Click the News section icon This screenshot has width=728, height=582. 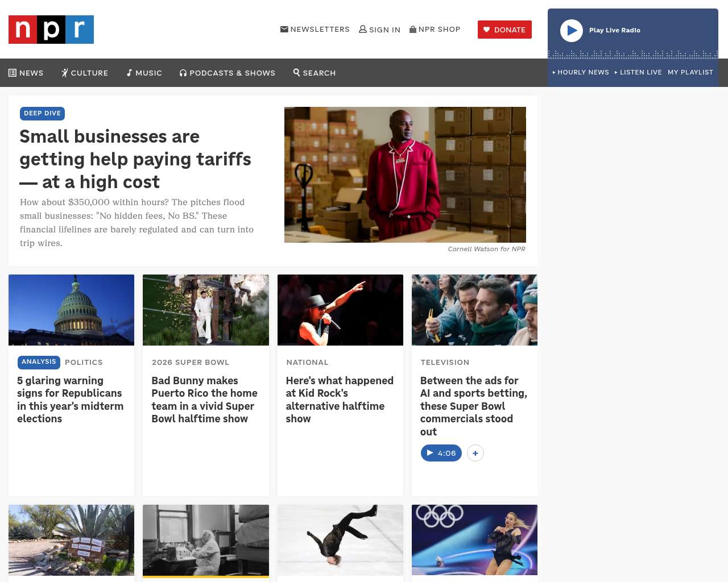(13, 73)
